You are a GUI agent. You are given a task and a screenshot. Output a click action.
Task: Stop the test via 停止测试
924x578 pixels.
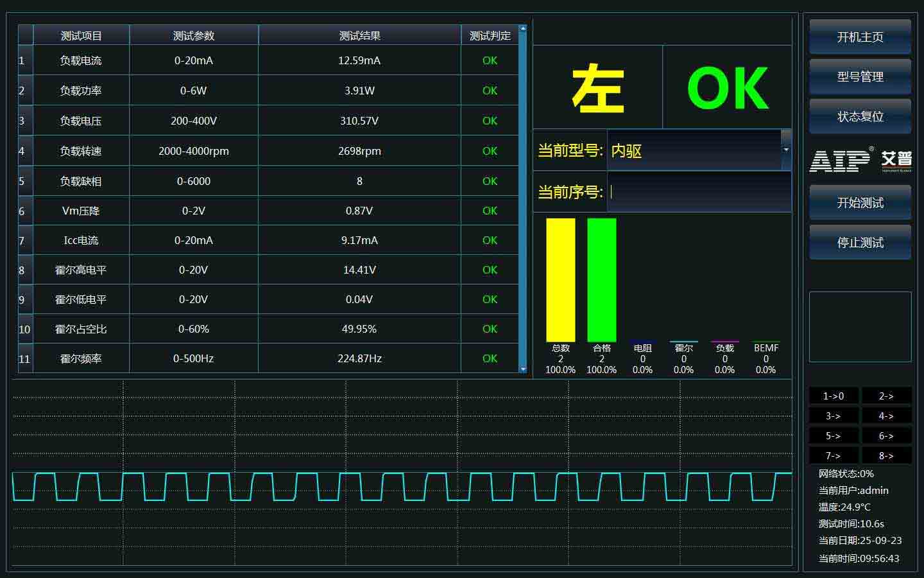pyautogui.click(x=860, y=242)
